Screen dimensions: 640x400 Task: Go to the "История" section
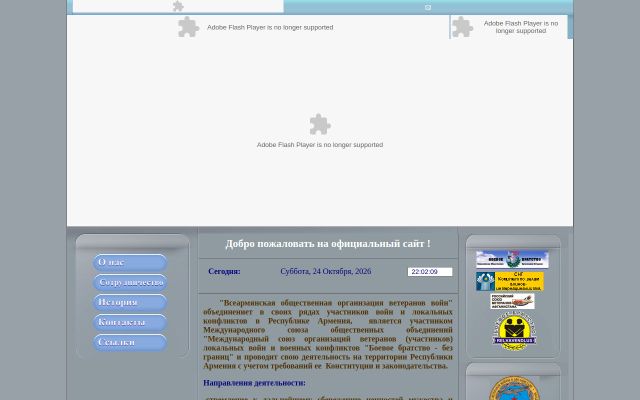[130, 302]
